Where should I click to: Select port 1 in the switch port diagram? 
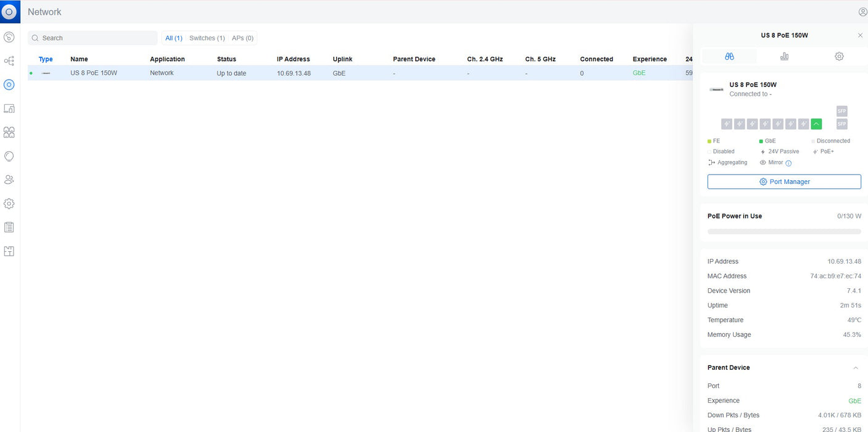727,124
